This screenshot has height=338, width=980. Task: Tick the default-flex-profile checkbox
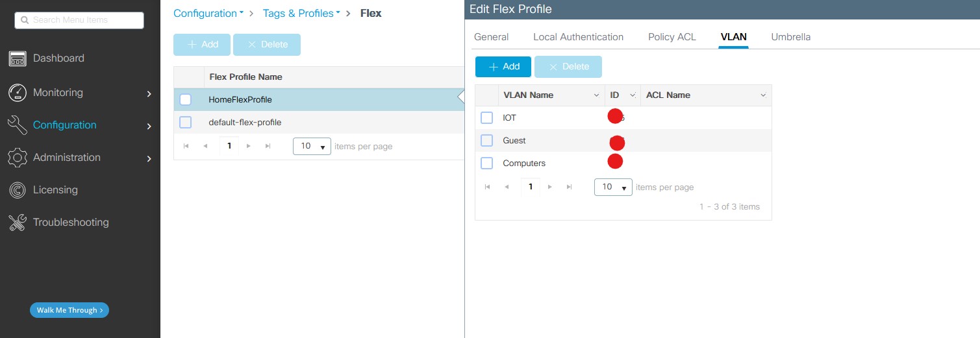tap(185, 123)
